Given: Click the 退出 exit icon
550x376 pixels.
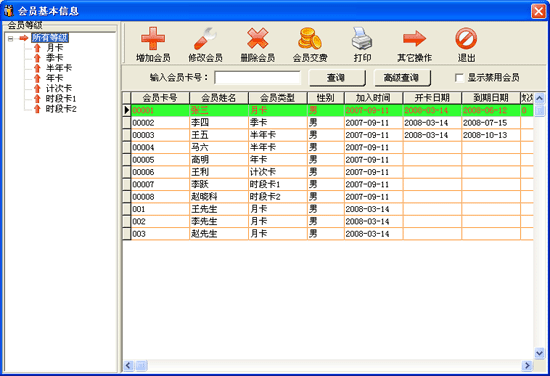Looking at the screenshot, I should [466, 39].
